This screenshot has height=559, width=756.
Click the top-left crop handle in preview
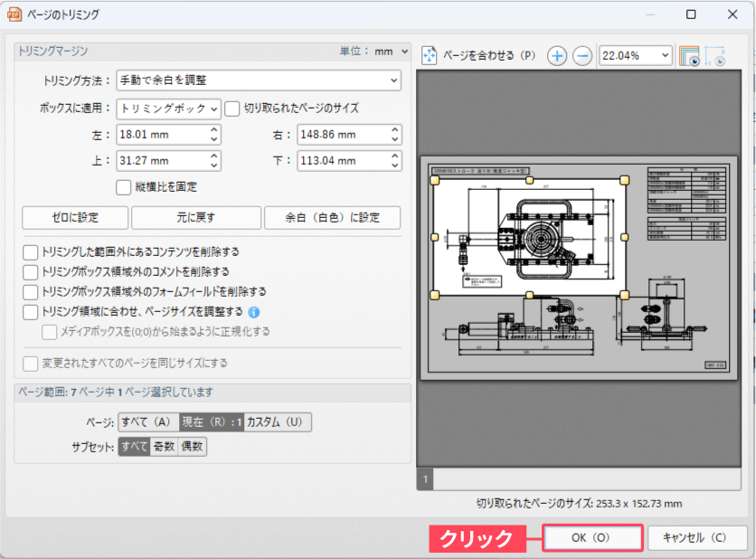(435, 181)
